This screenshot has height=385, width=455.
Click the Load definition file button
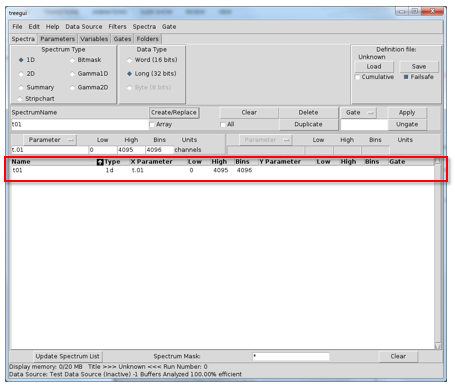coord(374,67)
